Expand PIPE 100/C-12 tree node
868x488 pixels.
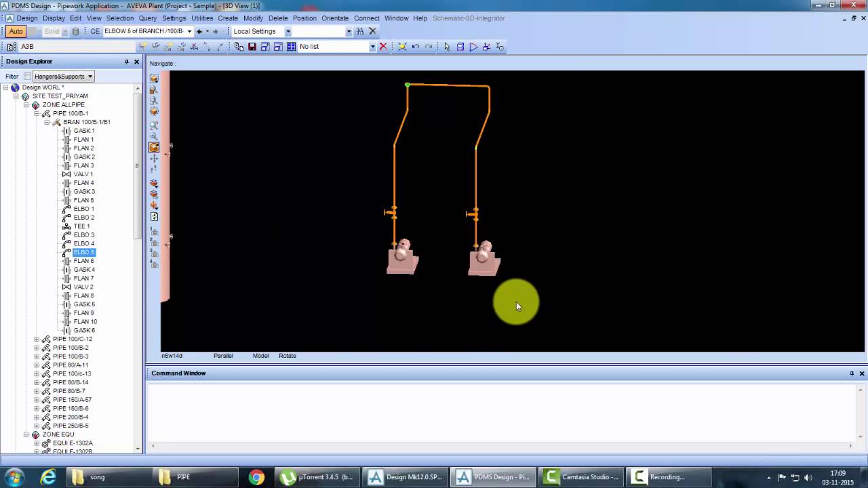(37, 339)
